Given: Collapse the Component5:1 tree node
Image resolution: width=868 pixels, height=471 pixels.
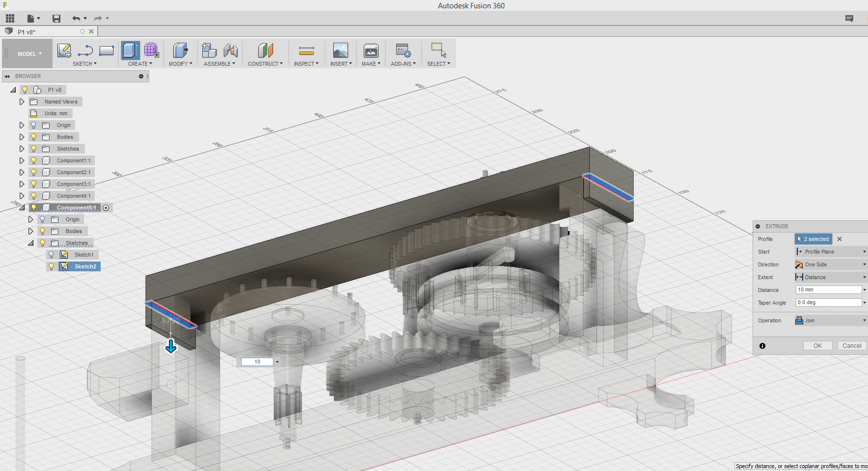Looking at the screenshot, I should click(x=22, y=208).
